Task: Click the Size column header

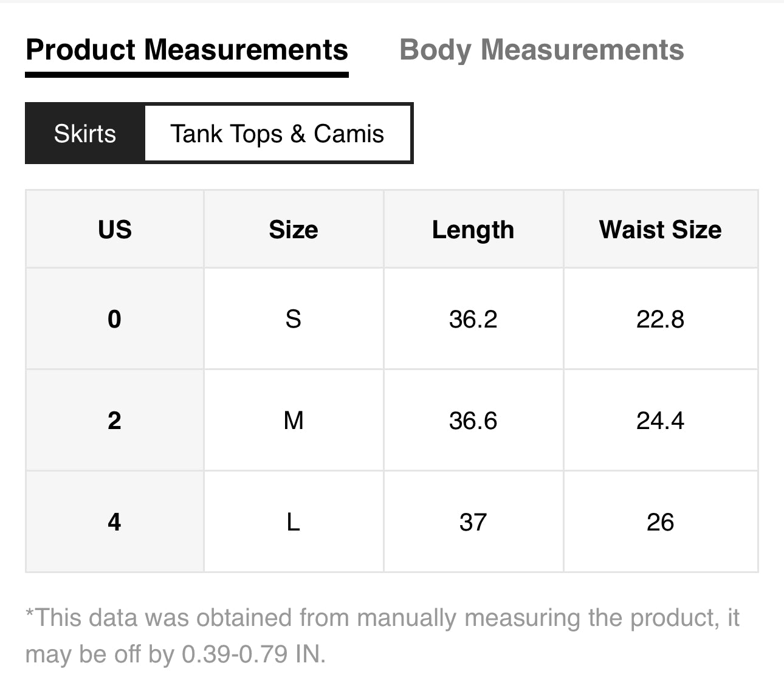Action: coord(294,230)
